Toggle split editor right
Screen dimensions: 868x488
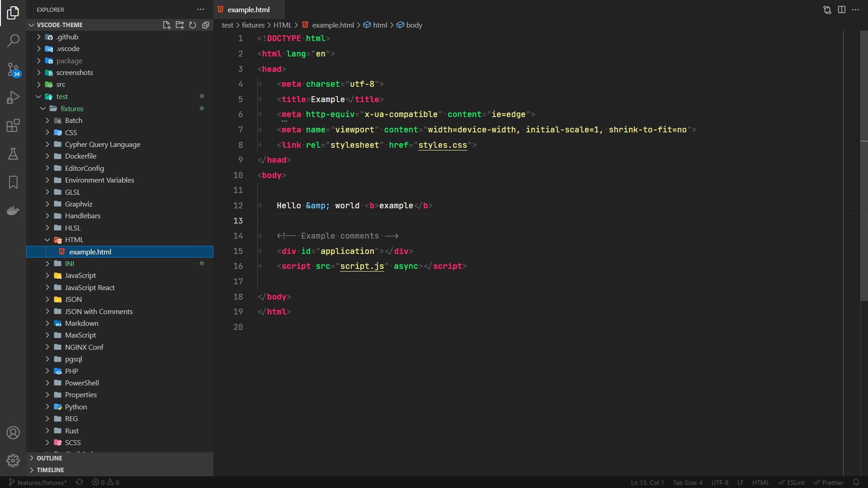click(841, 9)
